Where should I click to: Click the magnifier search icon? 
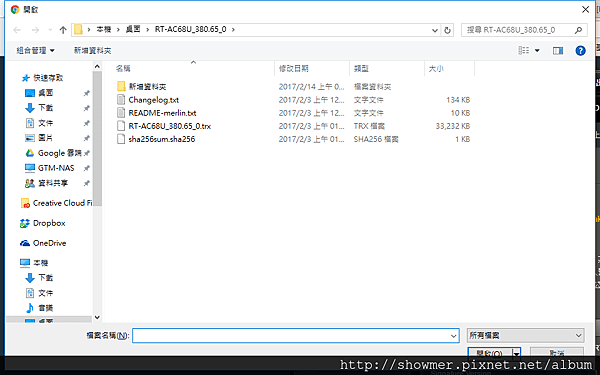(x=578, y=30)
